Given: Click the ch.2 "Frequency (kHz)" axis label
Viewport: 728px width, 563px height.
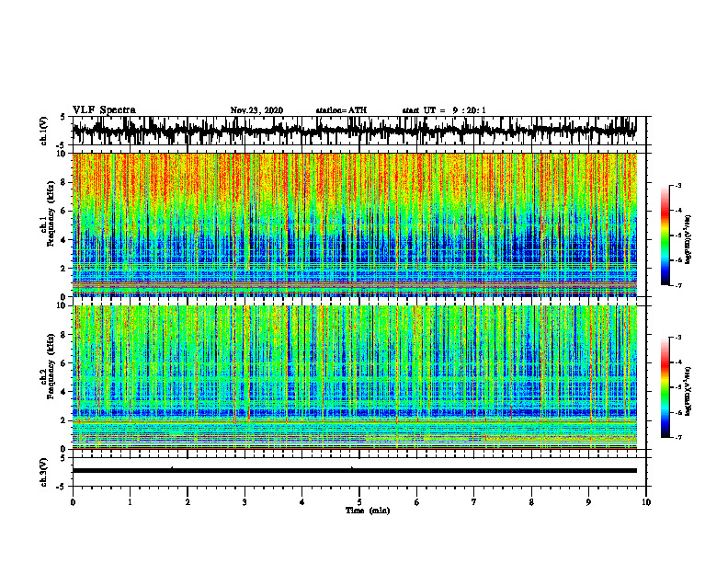Looking at the screenshot, I should click(x=51, y=366).
